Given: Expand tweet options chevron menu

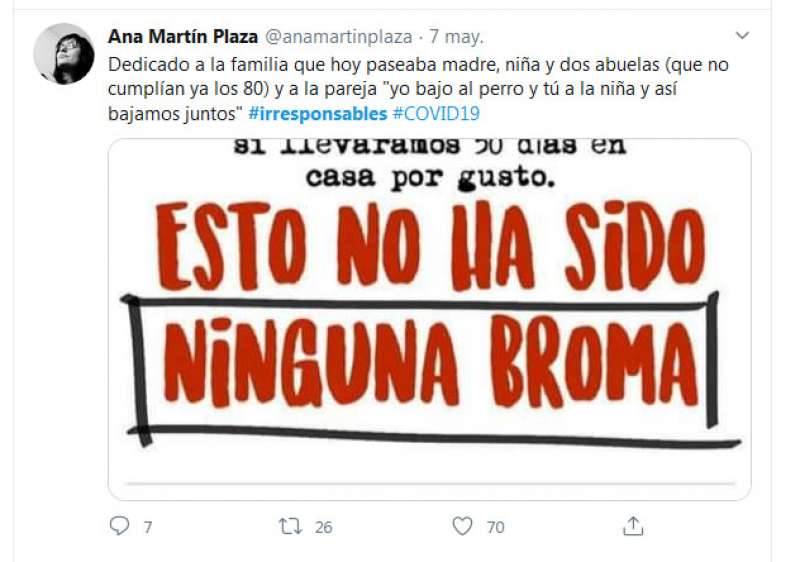Looking at the screenshot, I should tap(742, 35).
